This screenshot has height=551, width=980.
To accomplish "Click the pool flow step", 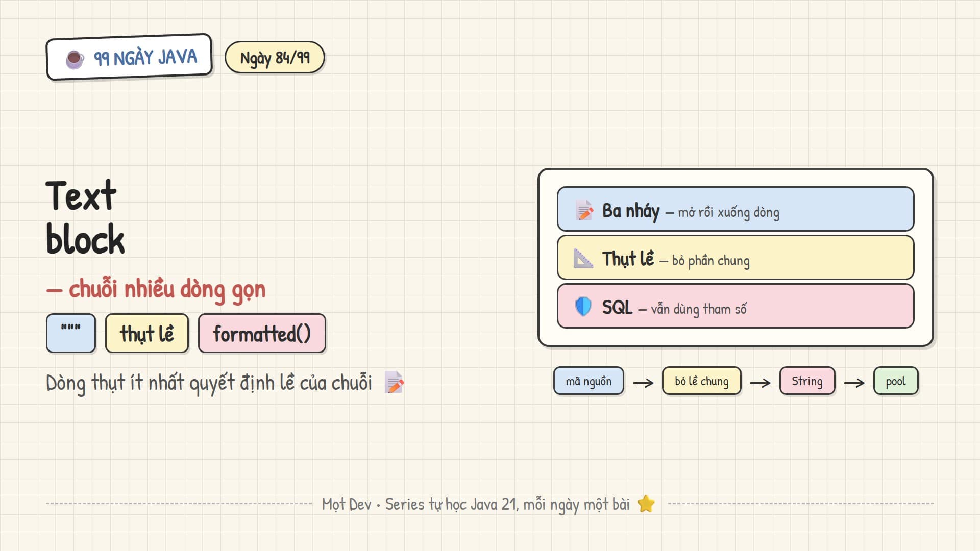I will [896, 381].
